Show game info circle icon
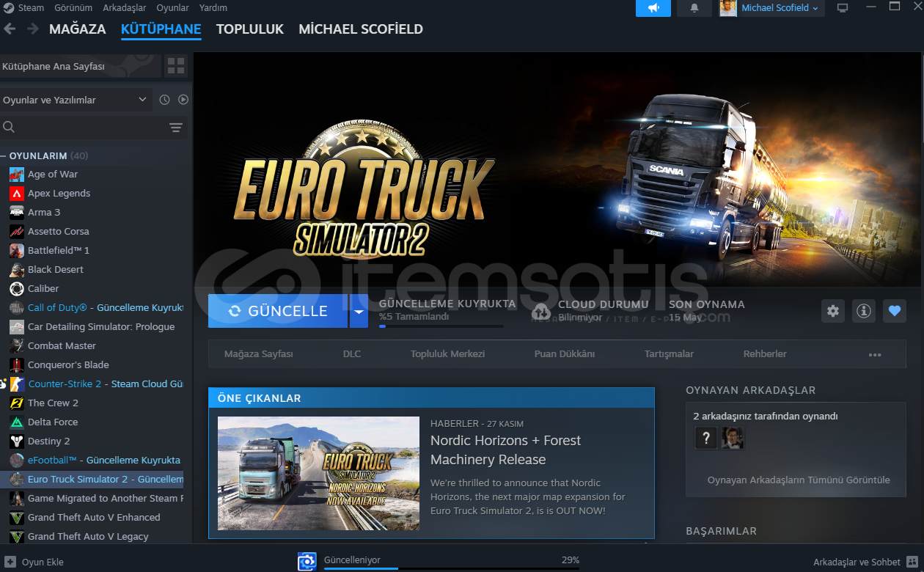Viewport: 924px width, 572px height. (864, 311)
